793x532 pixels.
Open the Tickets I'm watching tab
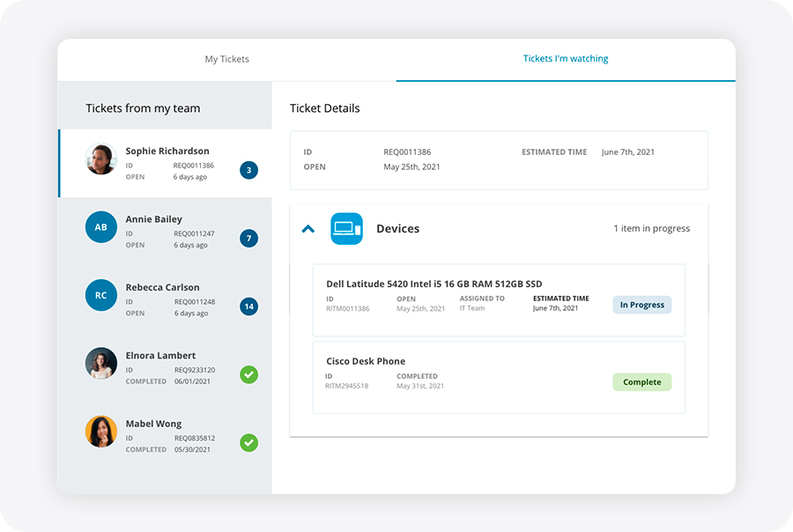click(566, 59)
